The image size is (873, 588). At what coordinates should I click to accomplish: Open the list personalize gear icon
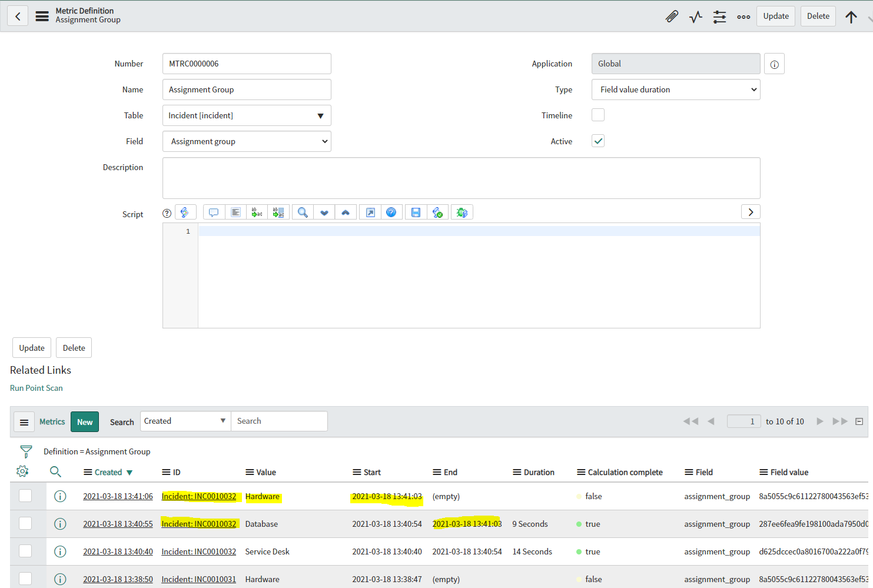[22, 471]
